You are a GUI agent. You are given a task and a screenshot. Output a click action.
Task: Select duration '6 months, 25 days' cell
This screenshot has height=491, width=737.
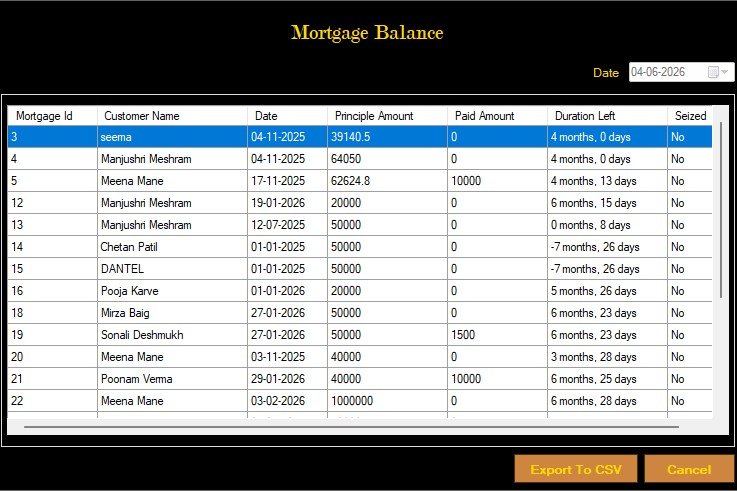pyautogui.click(x=607, y=379)
